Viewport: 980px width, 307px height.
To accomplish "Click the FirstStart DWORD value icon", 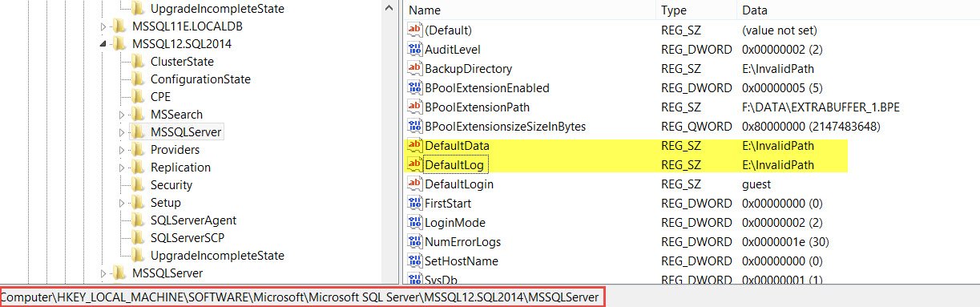I will 414,204.
